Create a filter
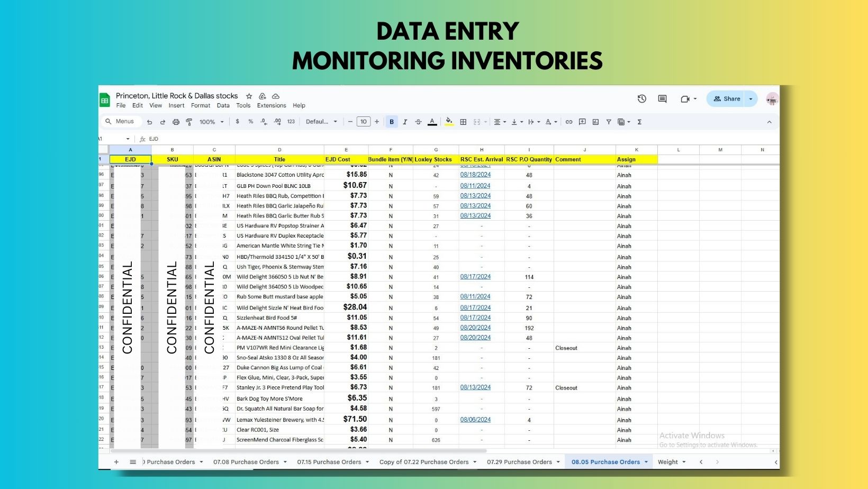The height and width of the screenshot is (489, 868). point(609,122)
